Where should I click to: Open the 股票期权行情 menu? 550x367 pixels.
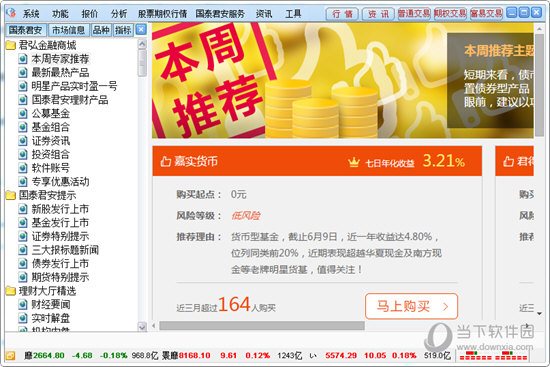pos(162,14)
